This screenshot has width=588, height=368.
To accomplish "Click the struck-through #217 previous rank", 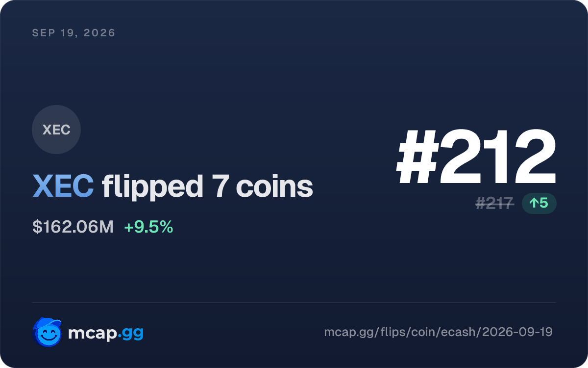I will click(495, 203).
